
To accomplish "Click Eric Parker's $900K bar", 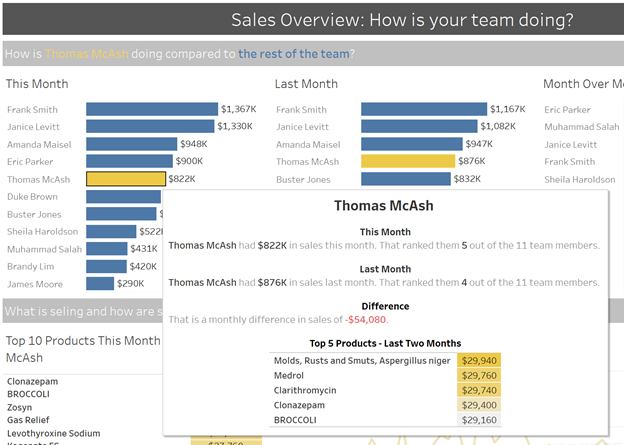I will pos(129,161).
